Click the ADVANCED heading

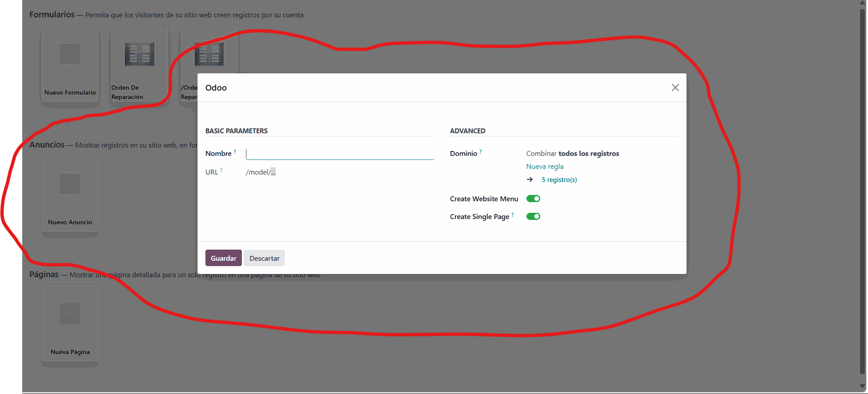[467, 131]
